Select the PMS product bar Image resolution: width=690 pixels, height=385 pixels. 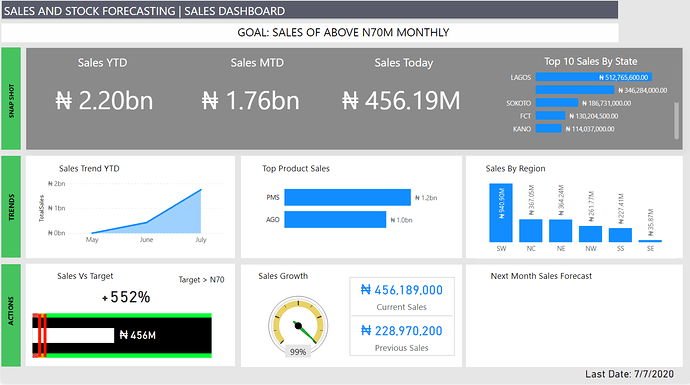point(347,198)
